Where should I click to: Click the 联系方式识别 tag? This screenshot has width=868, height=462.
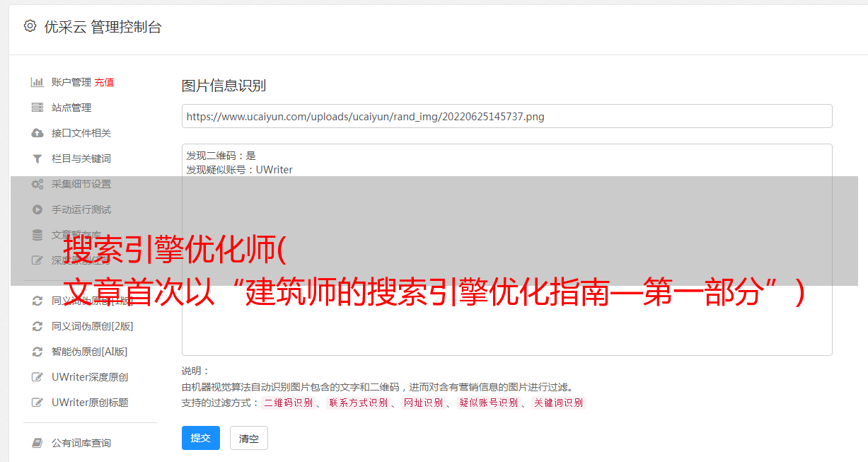click(359, 403)
